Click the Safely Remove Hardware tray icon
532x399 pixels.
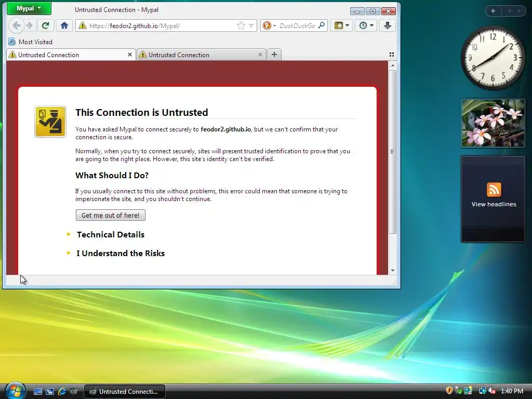coord(458,391)
